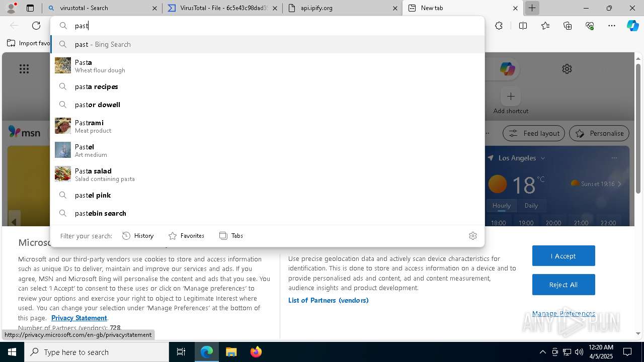Open the taskbar volume speaker icon

point(579,352)
